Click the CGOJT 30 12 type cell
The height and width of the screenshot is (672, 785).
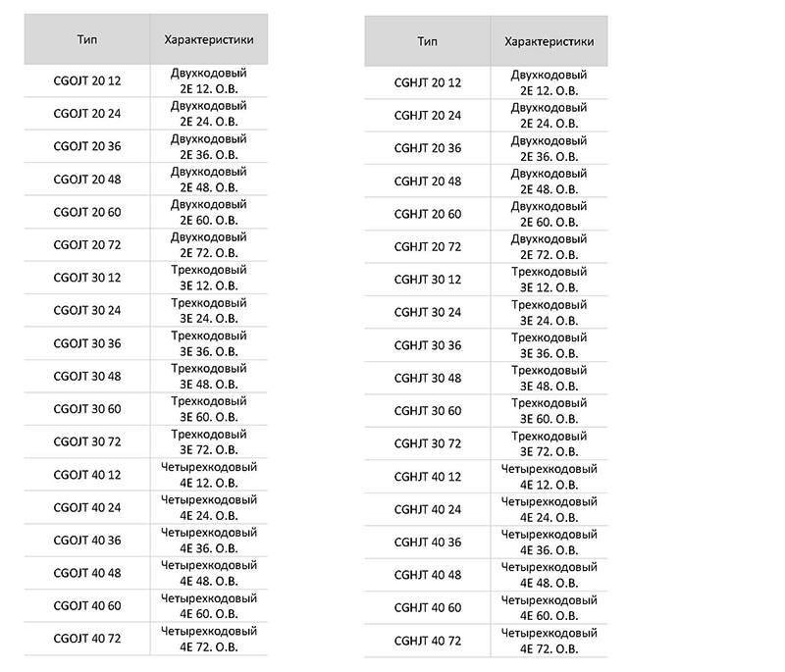pyautogui.click(x=86, y=278)
